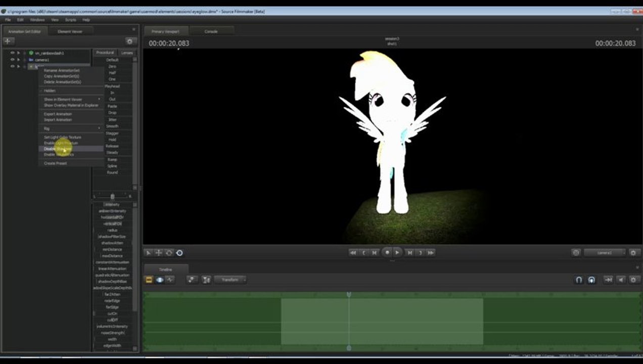Toggle visibility eye for the light animation set
Image resolution: width=643 pixels, height=364 pixels.
tap(12, 66)
